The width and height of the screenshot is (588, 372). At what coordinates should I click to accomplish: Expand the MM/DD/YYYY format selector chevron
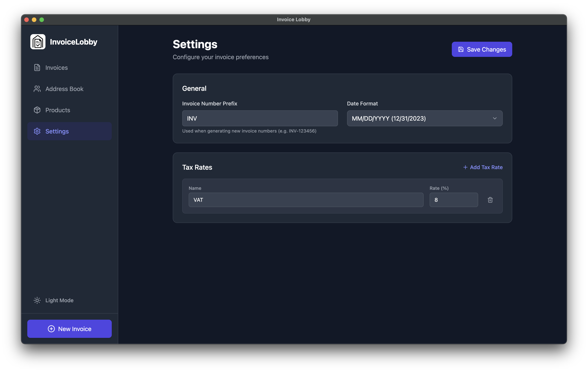pos(495,119)
